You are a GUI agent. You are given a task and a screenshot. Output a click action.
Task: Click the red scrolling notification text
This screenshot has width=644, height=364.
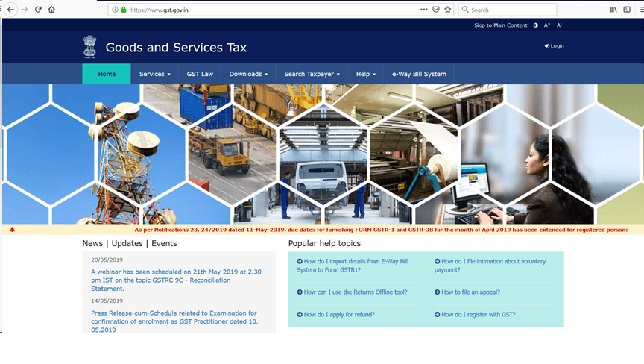[x=381, y=230]
